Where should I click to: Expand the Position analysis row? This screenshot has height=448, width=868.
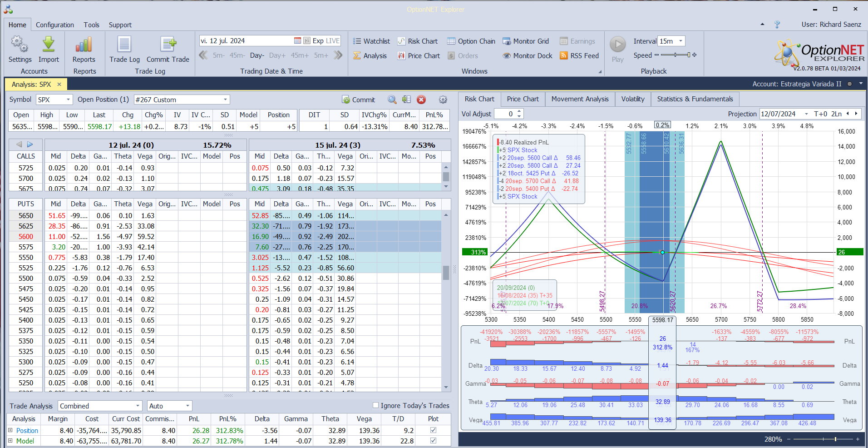click(x=10, y=430)
